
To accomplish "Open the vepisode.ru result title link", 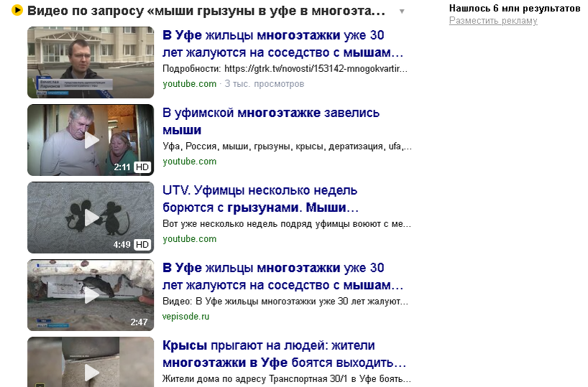I will [282, 276].
